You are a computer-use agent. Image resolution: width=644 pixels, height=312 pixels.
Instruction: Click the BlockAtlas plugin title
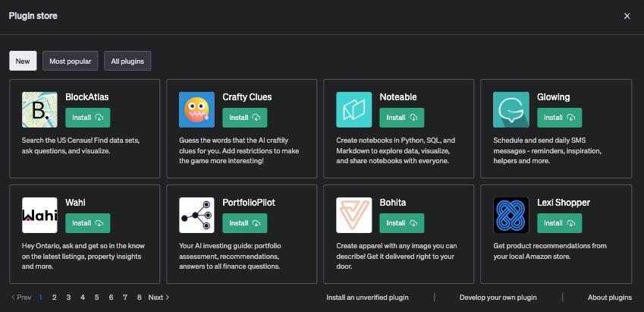pos(87,97)
